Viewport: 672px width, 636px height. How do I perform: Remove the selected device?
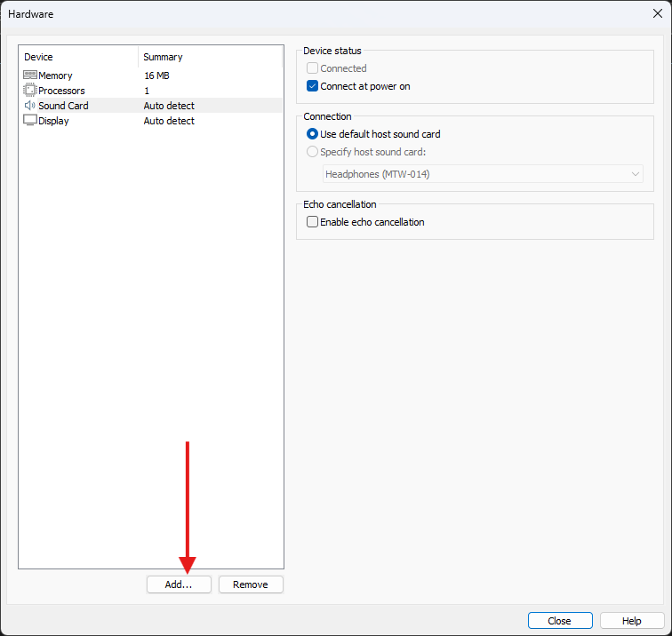click(x=251, y=584)
